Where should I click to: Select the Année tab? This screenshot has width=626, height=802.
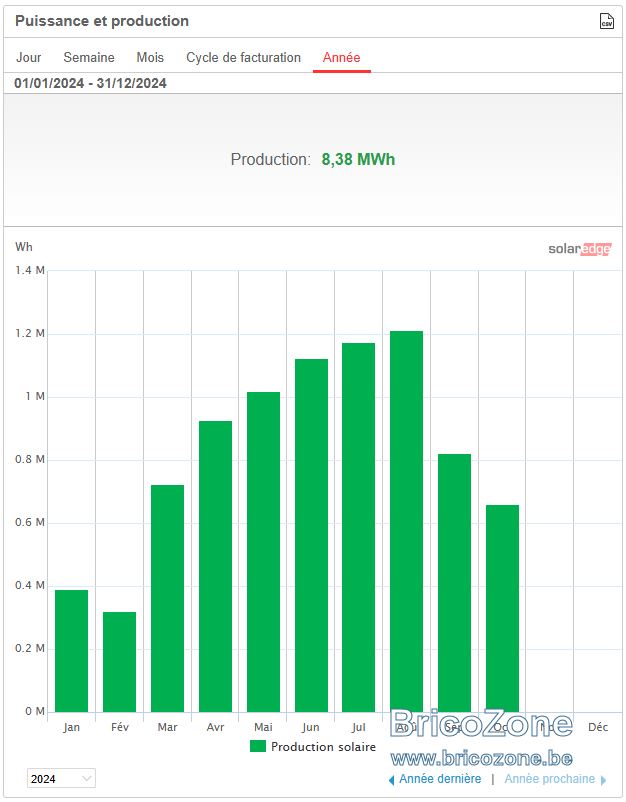(342, 57)
